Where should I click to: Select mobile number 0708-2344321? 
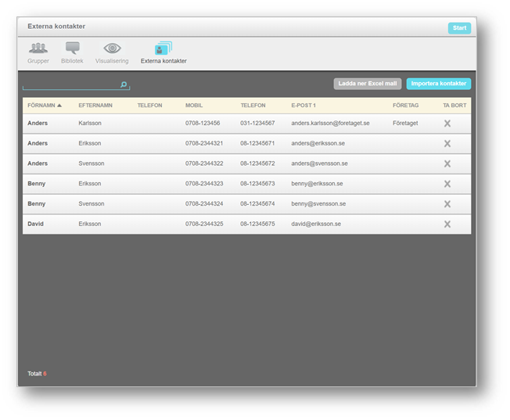tap(204, 143)
